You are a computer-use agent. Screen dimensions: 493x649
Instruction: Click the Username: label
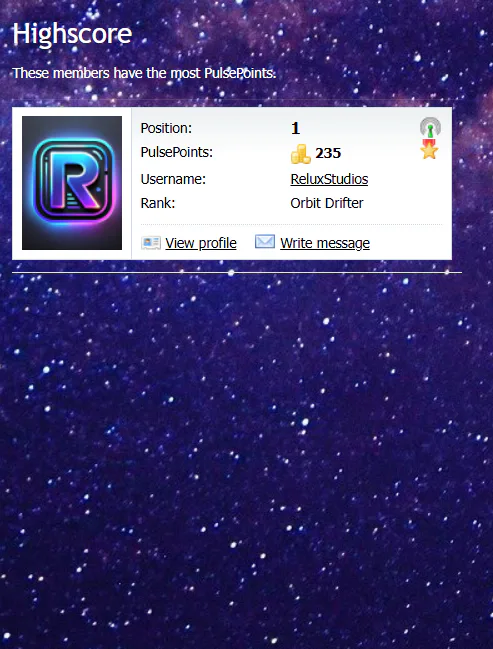click(x=173, y=179)
